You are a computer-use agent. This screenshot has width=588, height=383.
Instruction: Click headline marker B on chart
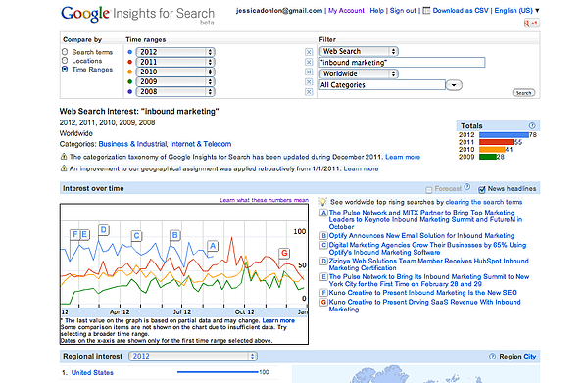click(x=174, y=235)
